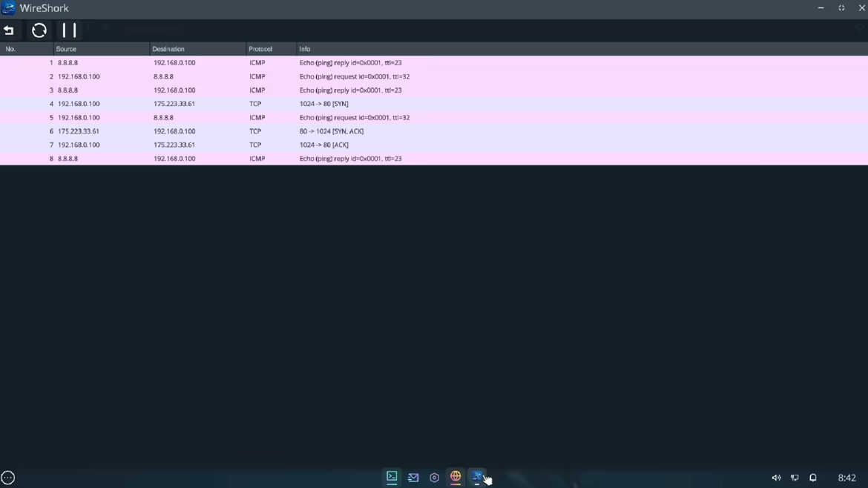Sort by the Destination column header

[x=197, y=49]
